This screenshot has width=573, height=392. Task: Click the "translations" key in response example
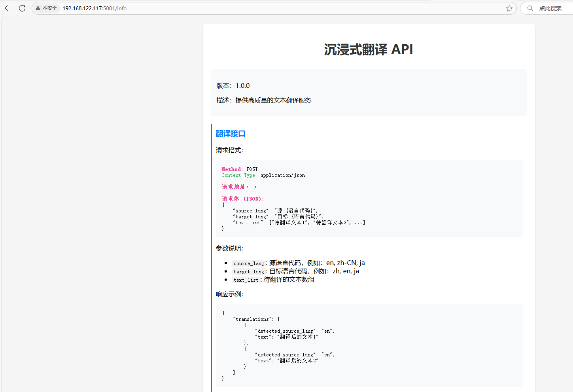(x=252, y=319)
